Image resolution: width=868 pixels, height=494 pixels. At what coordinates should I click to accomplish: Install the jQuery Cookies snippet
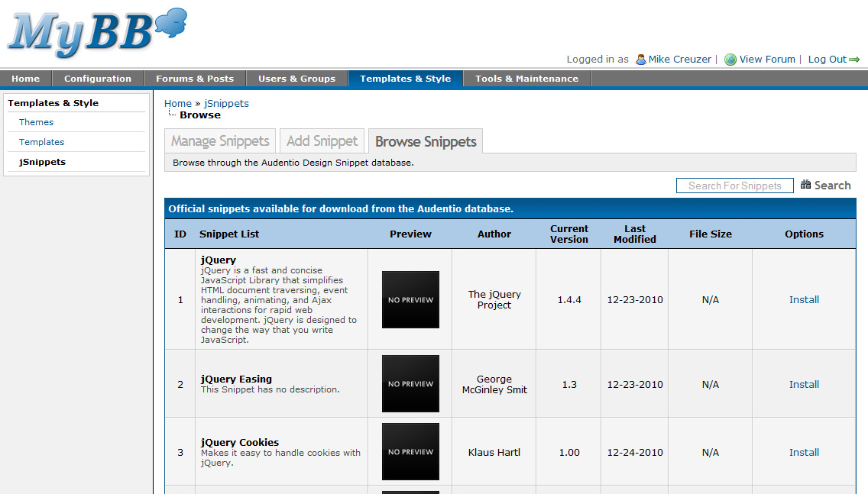click(804, 453)
